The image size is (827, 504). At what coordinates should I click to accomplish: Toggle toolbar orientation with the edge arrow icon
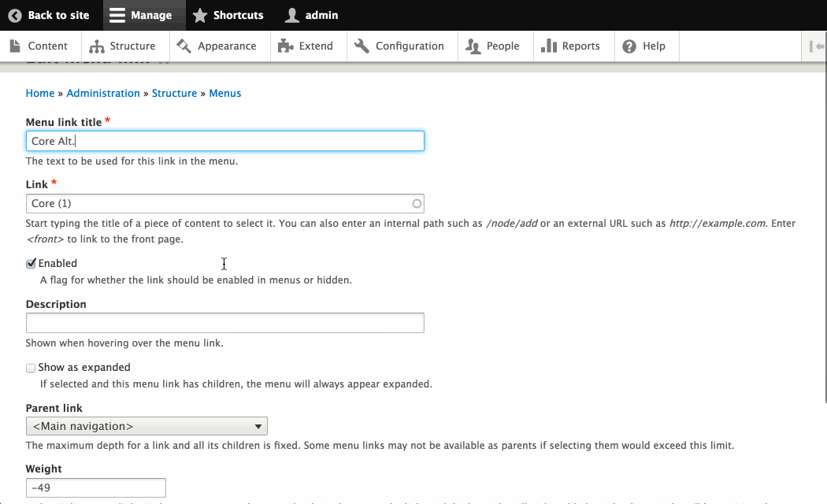[x=817, y=46]
